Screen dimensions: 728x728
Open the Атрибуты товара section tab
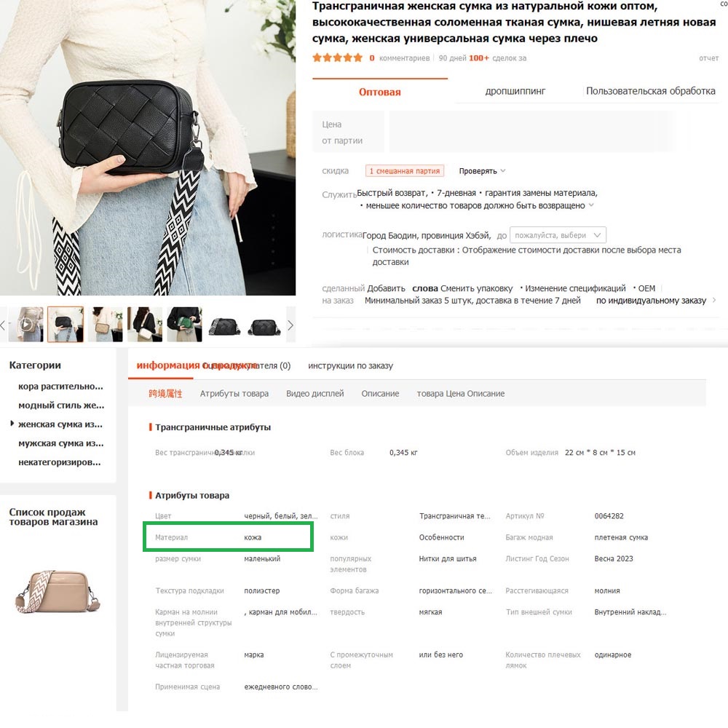coord(234,394)
